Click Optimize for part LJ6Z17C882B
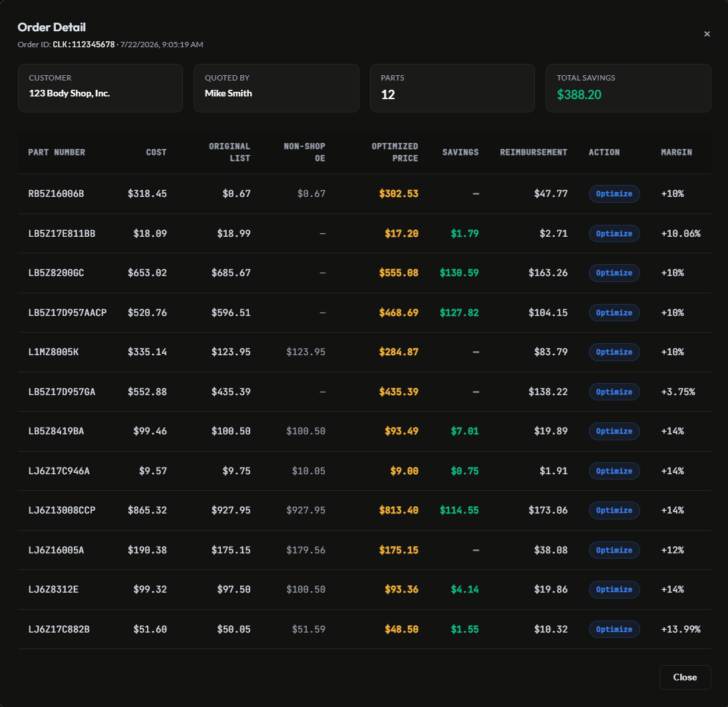Image resolution: width=728 pixels, height=707 pixels. (614, 630)
